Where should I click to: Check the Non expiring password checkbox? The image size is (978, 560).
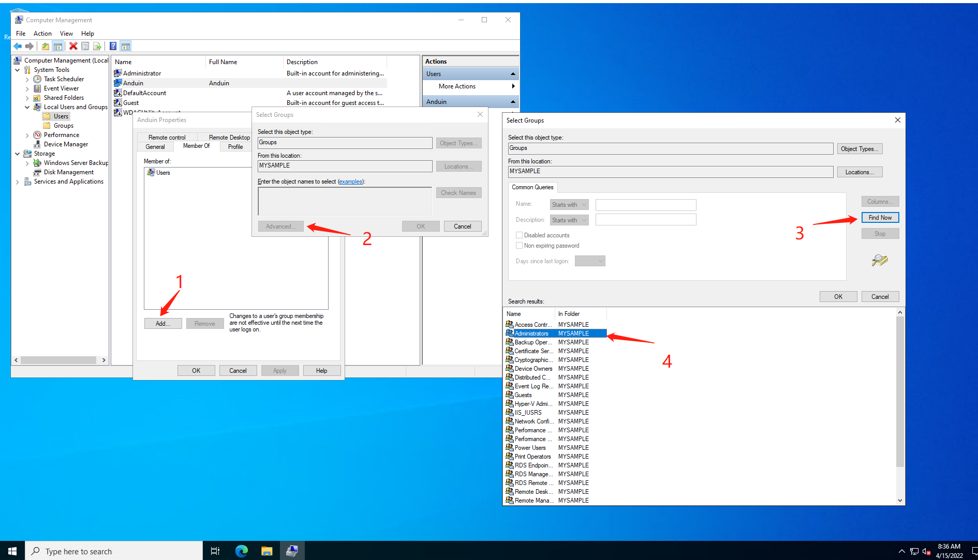click(519, 246)
